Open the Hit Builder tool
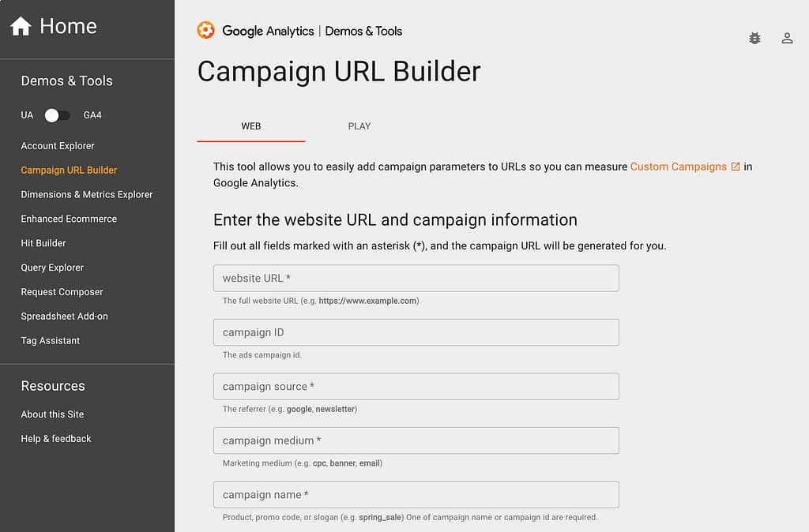This screenshot has height=532, width=809. pyautogui.click(x=43, y=243)
